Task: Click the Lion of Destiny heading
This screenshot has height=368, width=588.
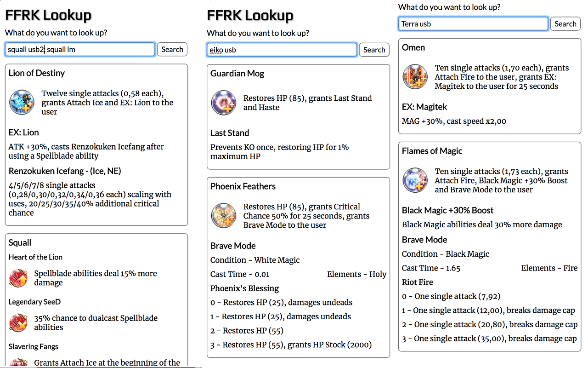Action: [37, 73]
